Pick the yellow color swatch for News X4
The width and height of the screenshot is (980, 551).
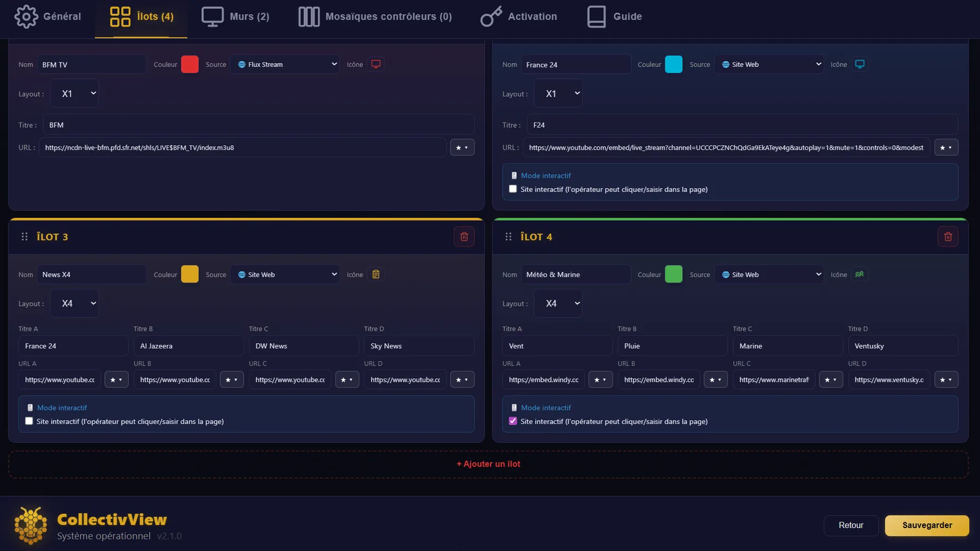click(189, 274)
